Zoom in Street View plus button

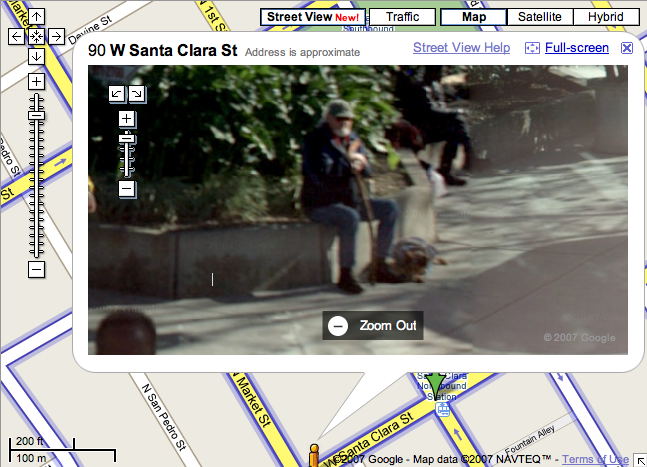point(126,119)
